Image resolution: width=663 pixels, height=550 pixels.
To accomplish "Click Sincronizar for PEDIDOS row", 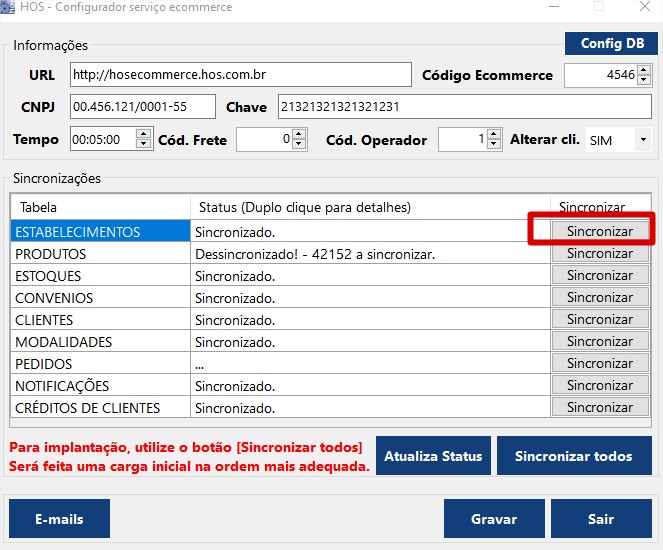I will pos(599,364).
